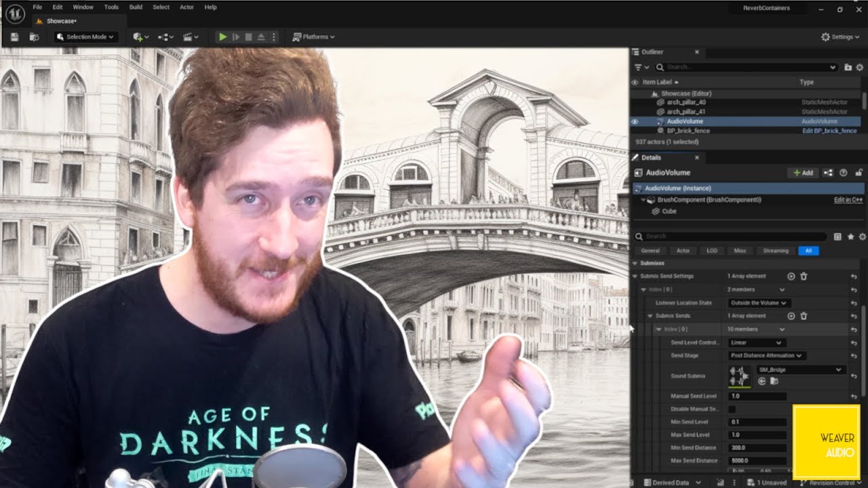Start Play in Editor with green arrow

click(x=222, y=37)
